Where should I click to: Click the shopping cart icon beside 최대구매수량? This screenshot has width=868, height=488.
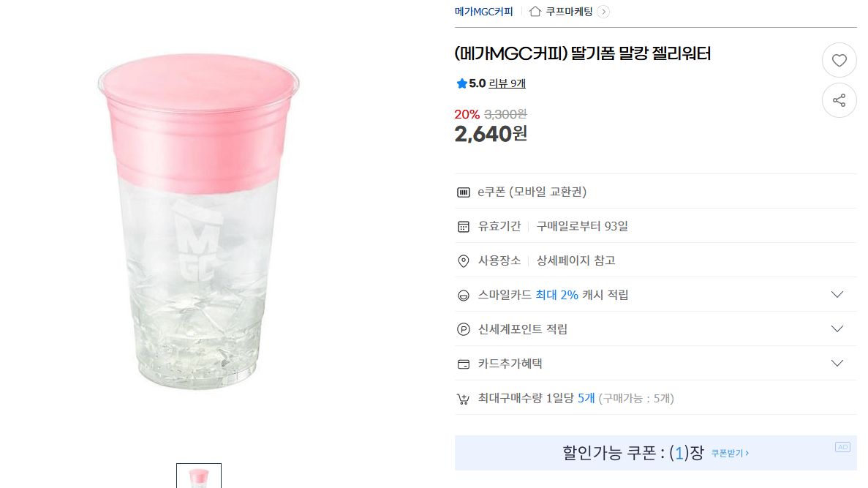pyautogui.click(x=464, y=398)
